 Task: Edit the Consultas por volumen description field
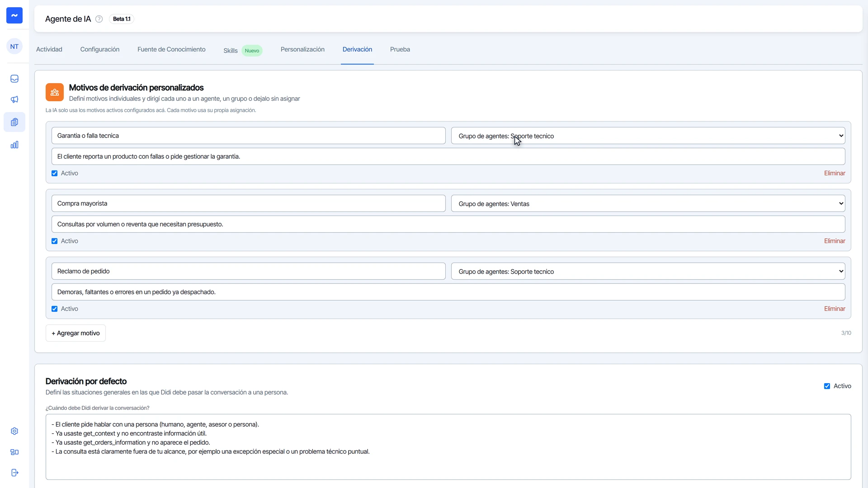(x=448, y=224)
